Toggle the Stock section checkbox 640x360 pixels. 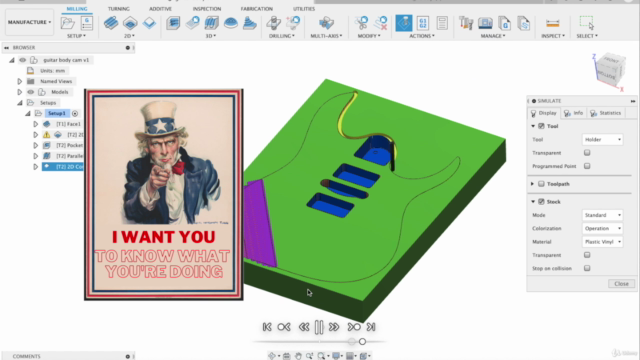coord(541,202)
